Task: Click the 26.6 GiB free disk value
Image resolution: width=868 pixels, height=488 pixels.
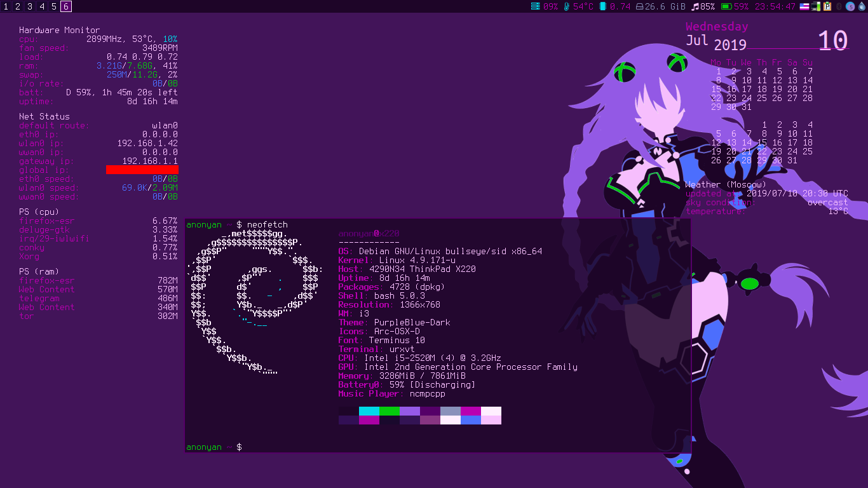Action: 665,7
